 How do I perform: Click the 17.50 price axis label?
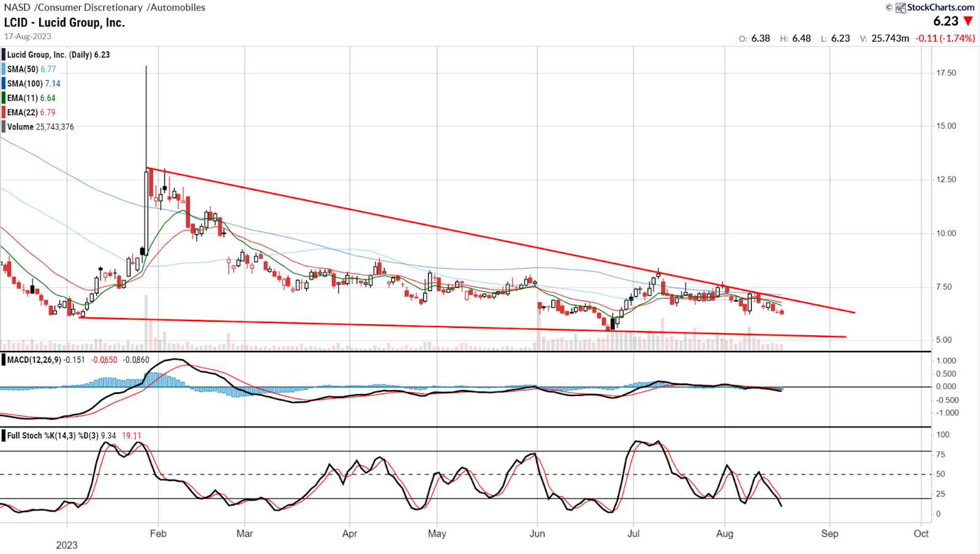pyautogui.click(x=946, y=73)
